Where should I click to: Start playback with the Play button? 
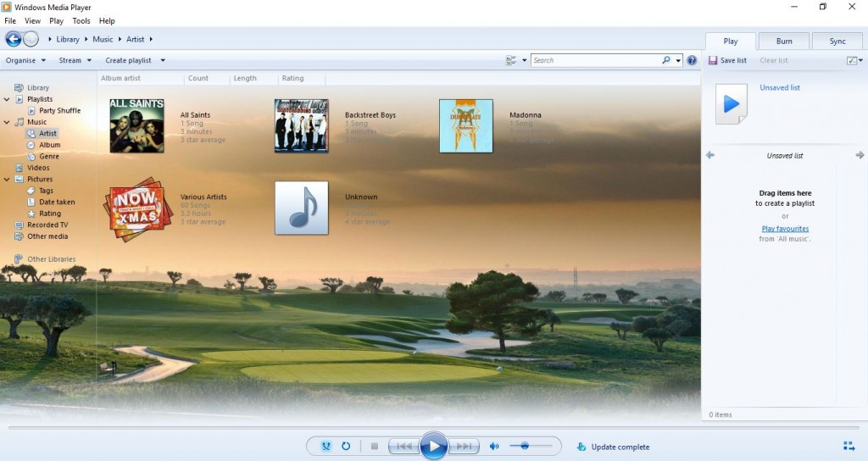click(x=433, y=446)
